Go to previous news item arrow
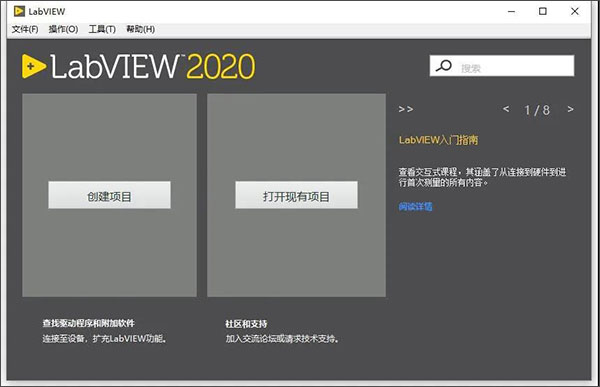 [506, 109]
